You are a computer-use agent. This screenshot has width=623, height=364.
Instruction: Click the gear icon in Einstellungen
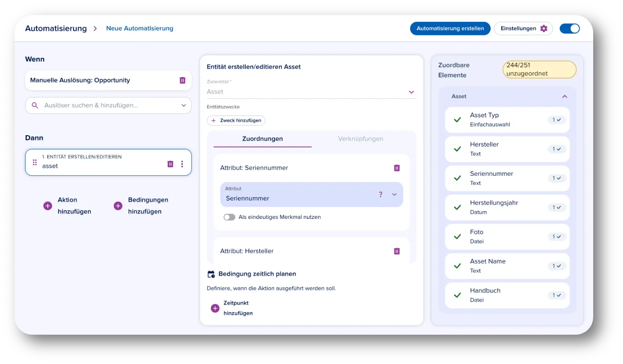[544, 28]
